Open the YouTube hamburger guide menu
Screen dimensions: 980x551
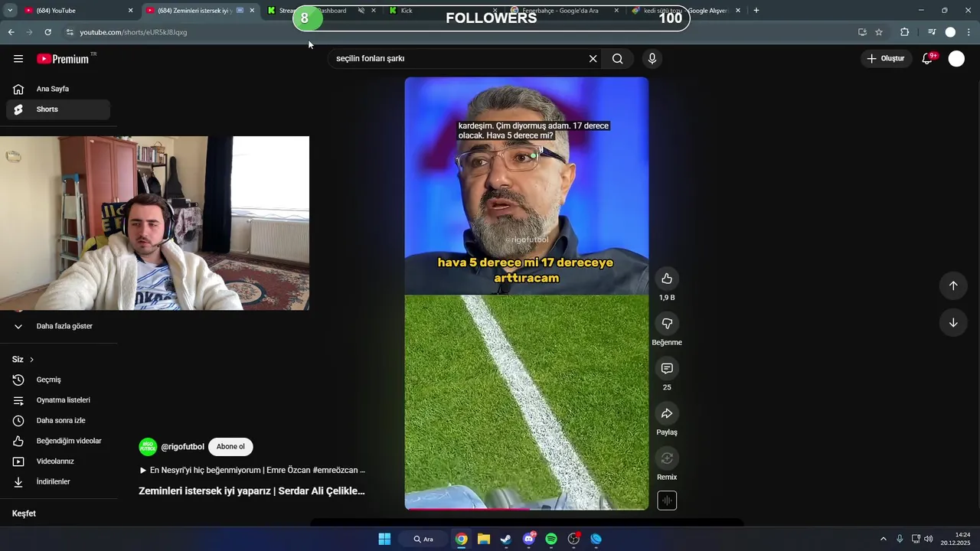[18, 59]
